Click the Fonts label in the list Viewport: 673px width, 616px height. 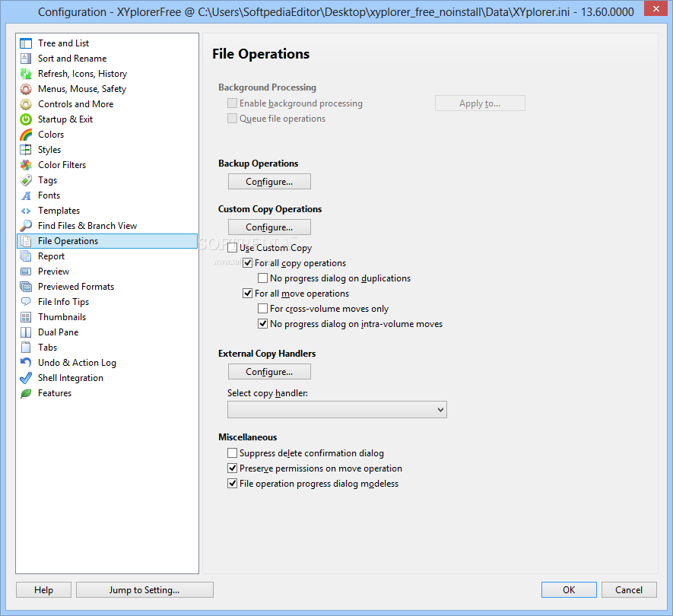pos(49,195)
